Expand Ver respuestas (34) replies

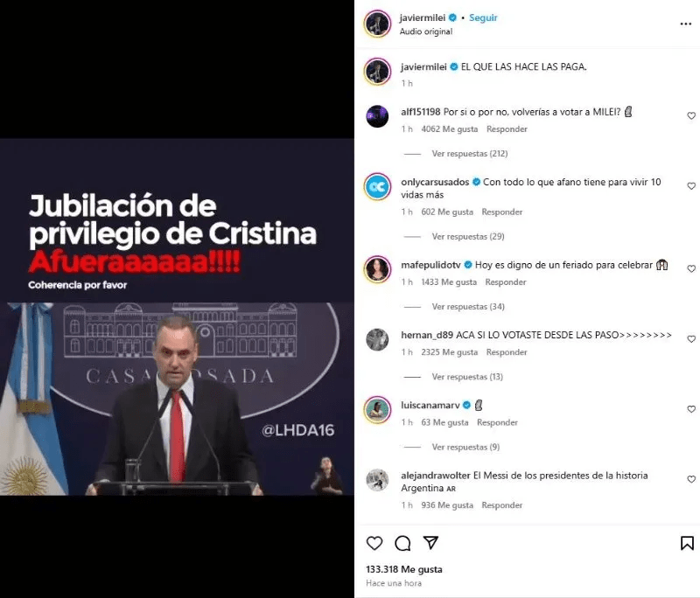pos(468,306)
